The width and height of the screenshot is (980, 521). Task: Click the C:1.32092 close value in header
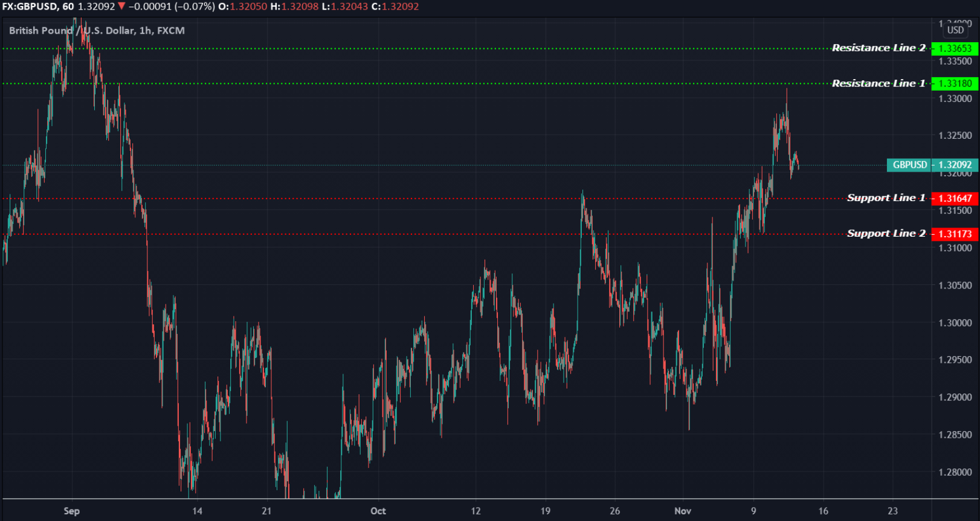[x=395, y=7]
